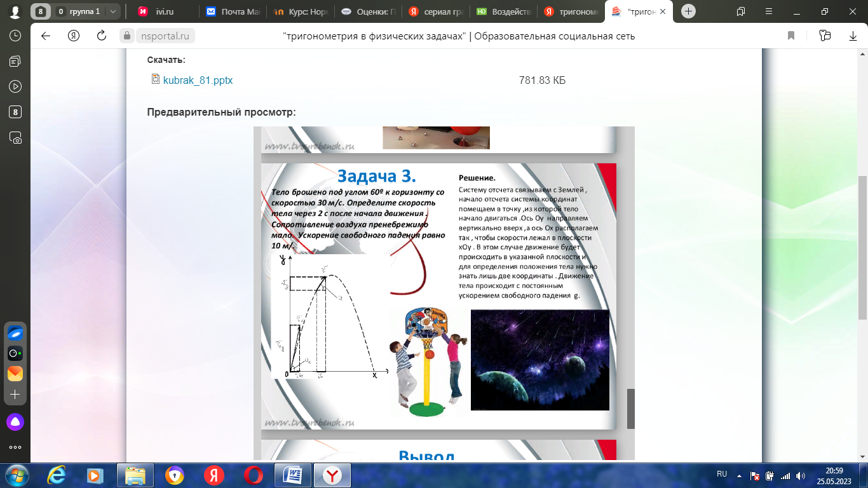Screen dimensions: 868x488
Task: Click the slide preview vertical scrollbar thumb
Action: click(631, 409)
